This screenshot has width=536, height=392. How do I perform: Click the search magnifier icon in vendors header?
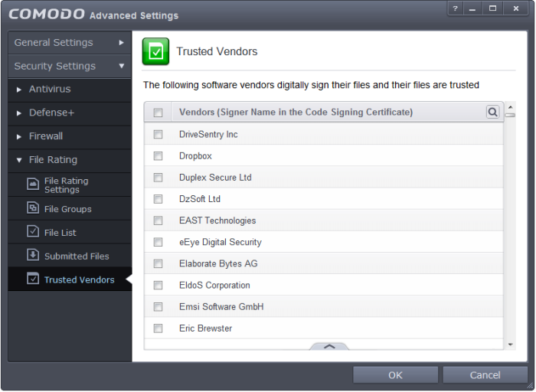pyautogui.click(x=492, y=112)
